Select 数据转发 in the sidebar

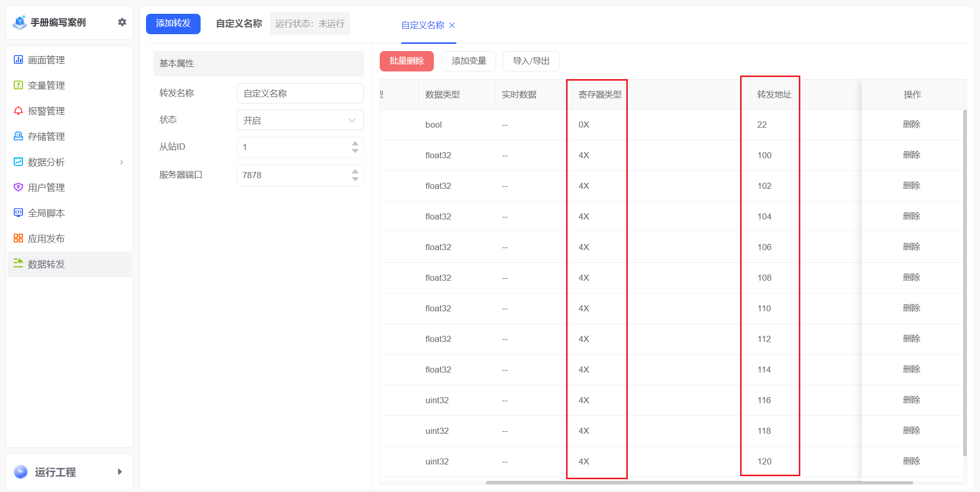pos(46,264)
